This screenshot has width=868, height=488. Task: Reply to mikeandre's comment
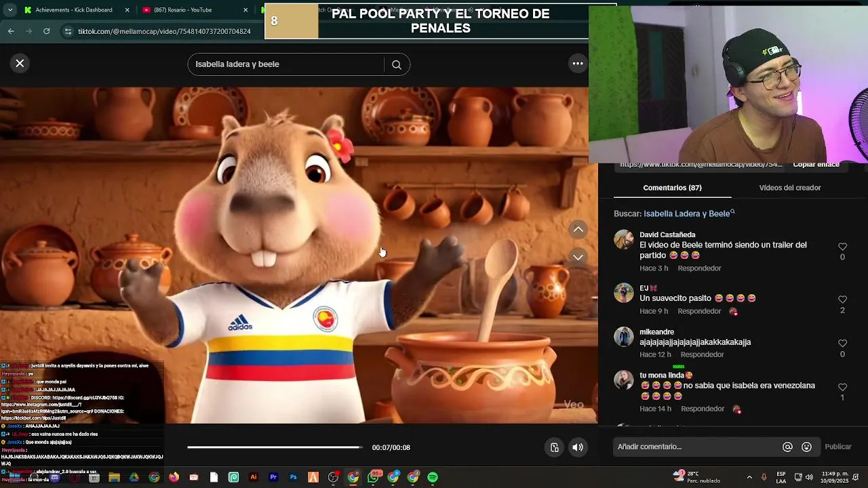(x=702, y=354)
